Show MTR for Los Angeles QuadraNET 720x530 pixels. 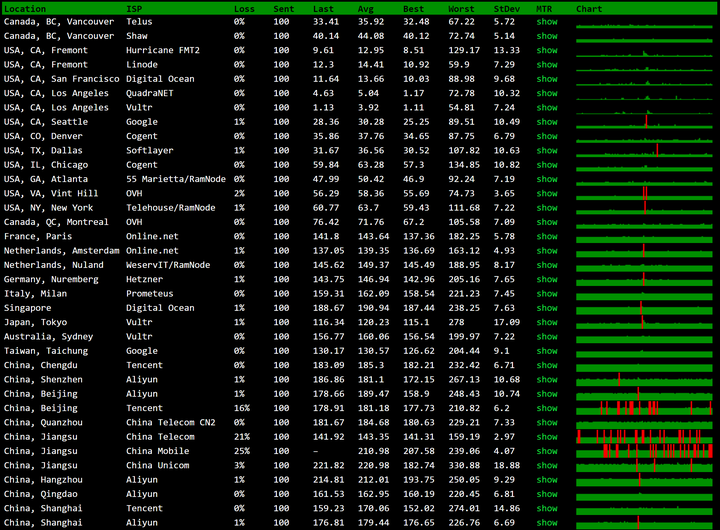pyautogui.click(x=547, y=93)
